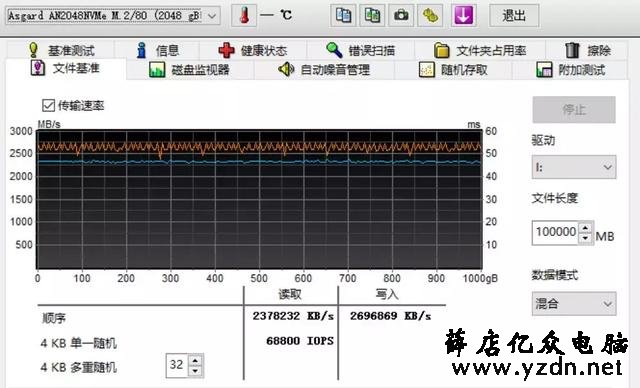
Task: Click the lightbulb icon on 基准测试 tab
Action: click(33, 50)
